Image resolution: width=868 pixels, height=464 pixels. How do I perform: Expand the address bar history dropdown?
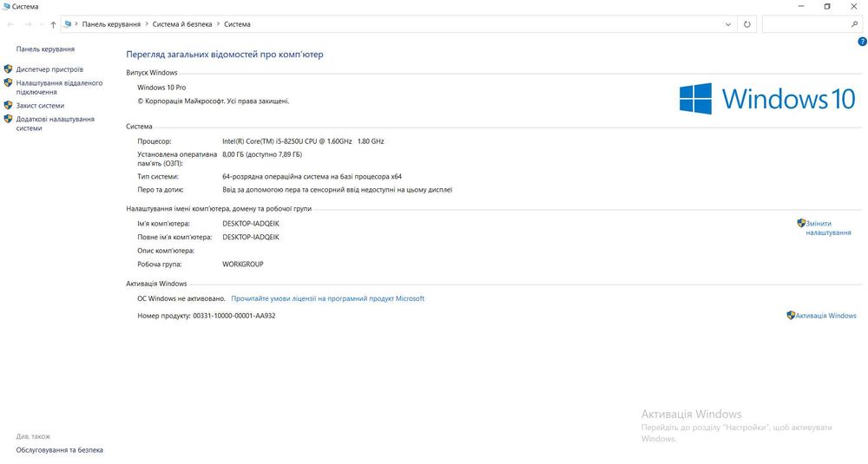click(729, 24)
